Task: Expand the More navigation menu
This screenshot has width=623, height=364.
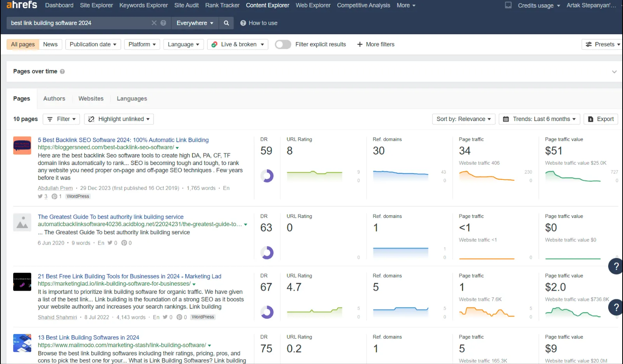Action: tap(406, 5)
